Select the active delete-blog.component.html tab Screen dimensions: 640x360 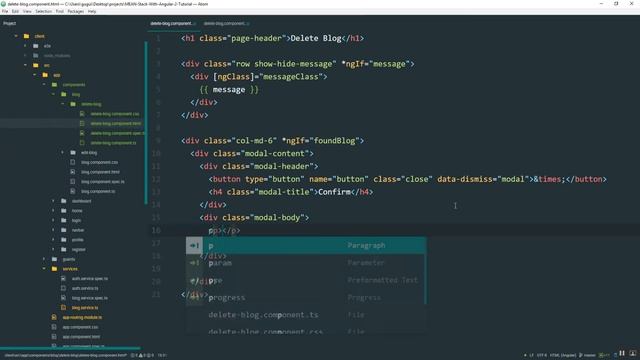pyautogui.click(x=173, y=24)
